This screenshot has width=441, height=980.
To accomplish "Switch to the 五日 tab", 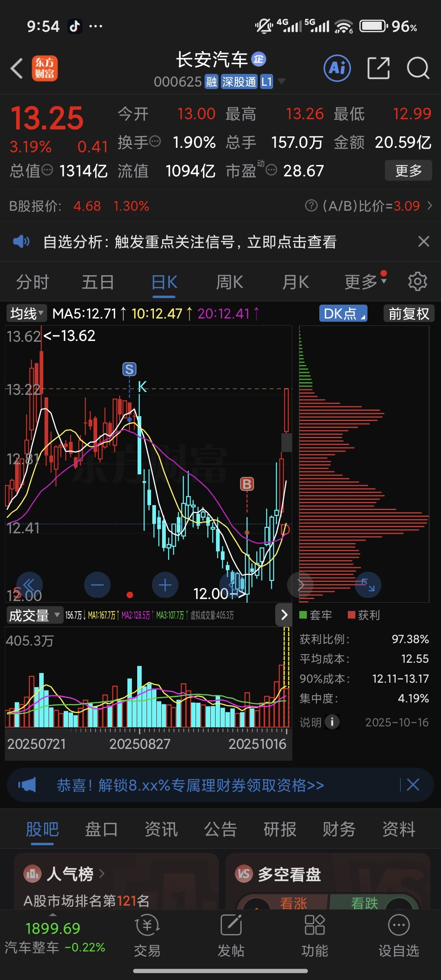I will tap(98, 282).
